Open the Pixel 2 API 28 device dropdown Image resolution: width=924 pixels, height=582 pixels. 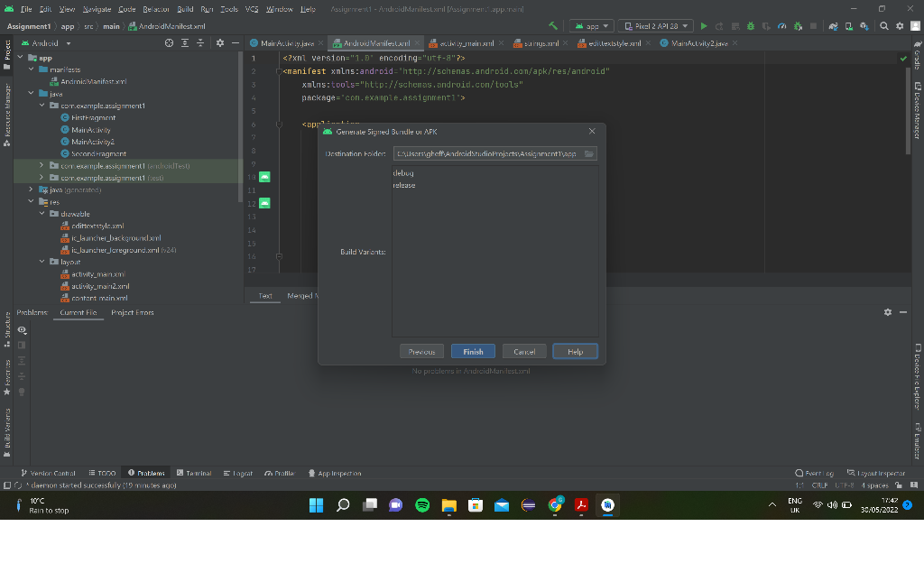[656, 26]
